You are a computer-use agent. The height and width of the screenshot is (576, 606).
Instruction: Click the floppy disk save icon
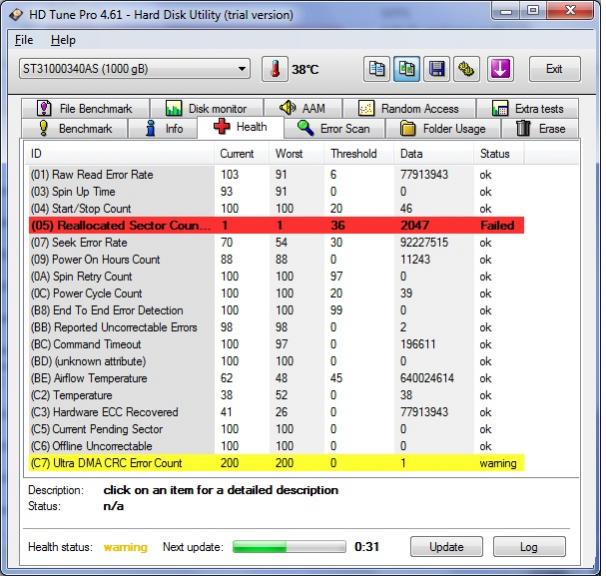click(x=437, y=69)
